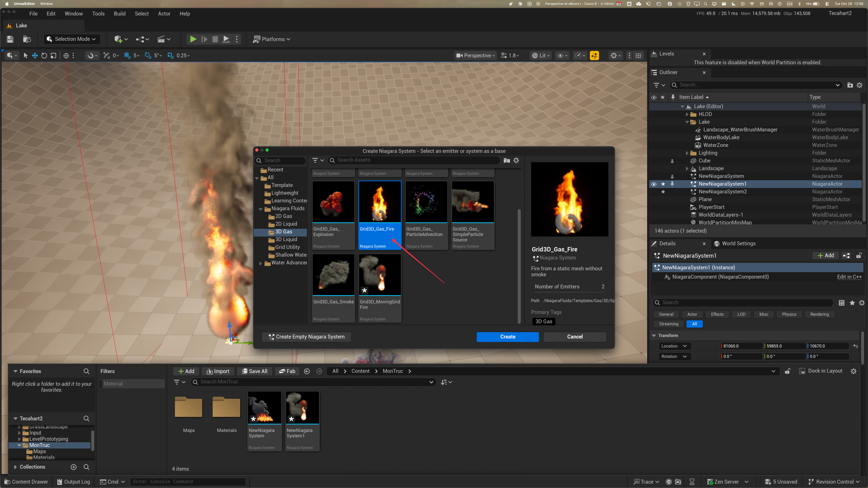Cancel the Create Niagara System dialog

[575, 337]
